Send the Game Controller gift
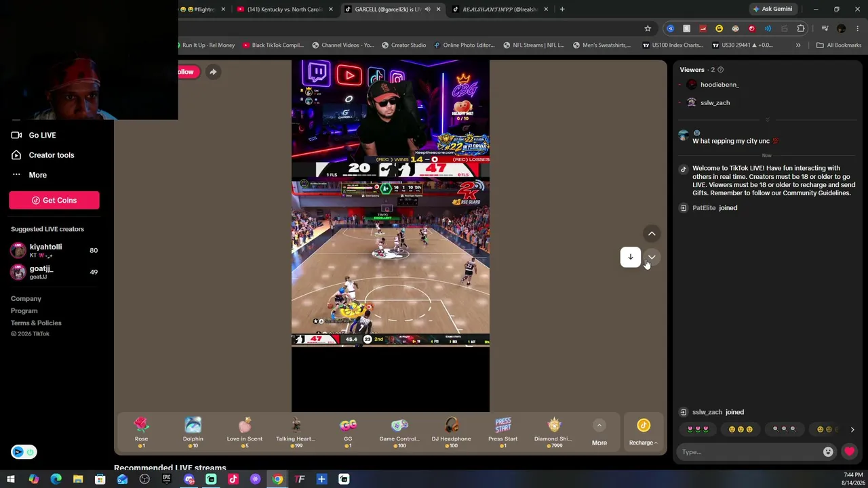This screenshot has height=488, width=868. click(x=399, y=432)
